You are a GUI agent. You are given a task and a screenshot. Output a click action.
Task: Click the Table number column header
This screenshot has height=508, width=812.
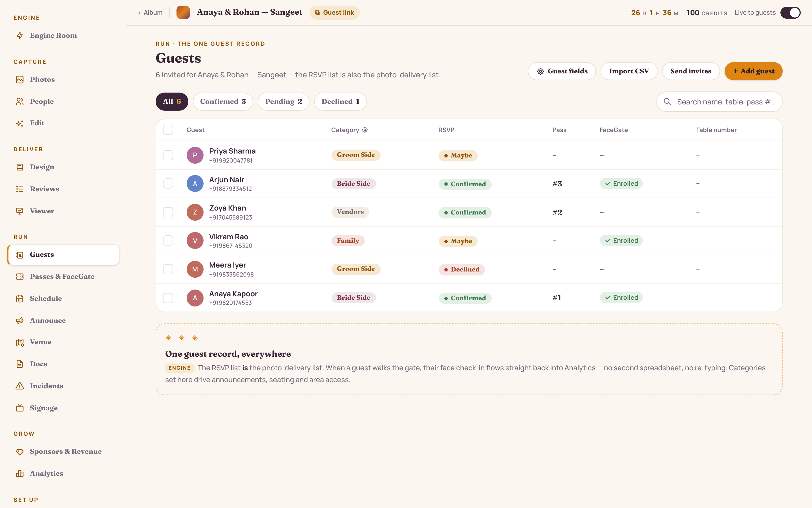(x=716, y=130)
